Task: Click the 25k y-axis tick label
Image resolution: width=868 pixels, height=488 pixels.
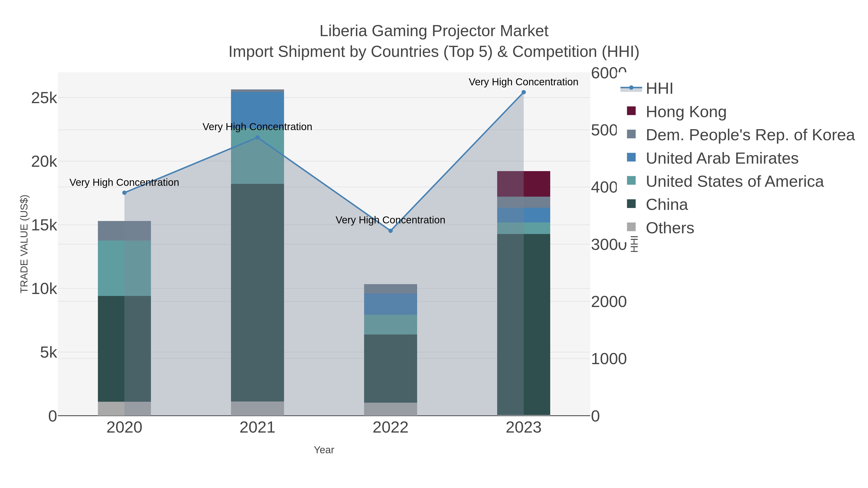Action: pos(44,98)
